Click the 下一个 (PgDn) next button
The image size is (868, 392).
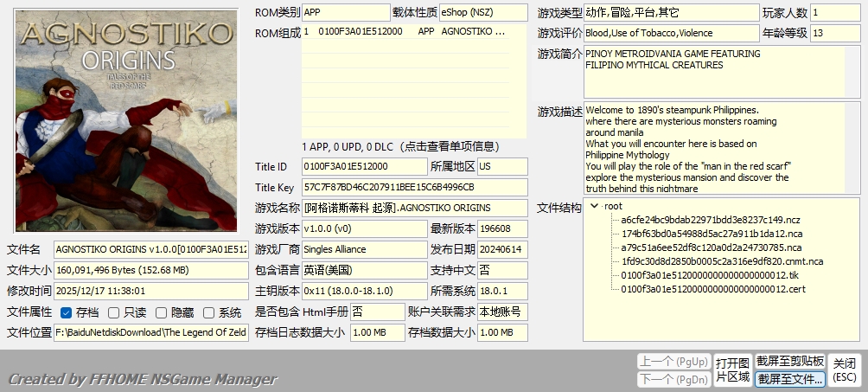point(672,379)
